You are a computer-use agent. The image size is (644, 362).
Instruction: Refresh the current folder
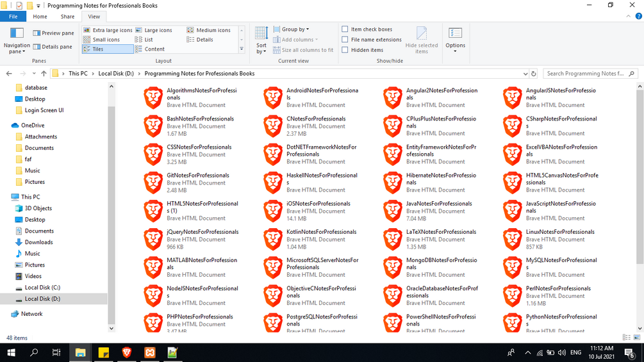coord(534,74)
